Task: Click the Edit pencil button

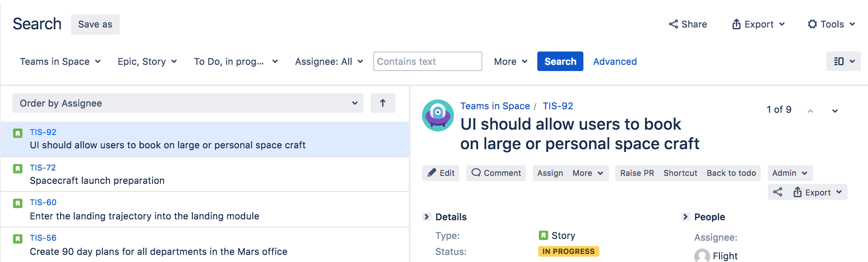Action: (441, 173)
